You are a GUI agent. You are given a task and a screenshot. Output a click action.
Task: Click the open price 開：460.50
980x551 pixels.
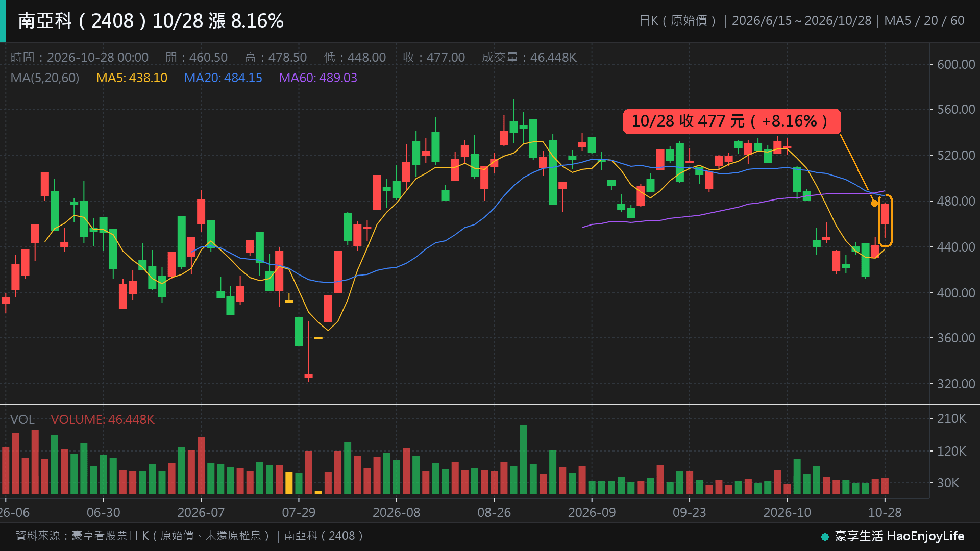tap(197, 57)
